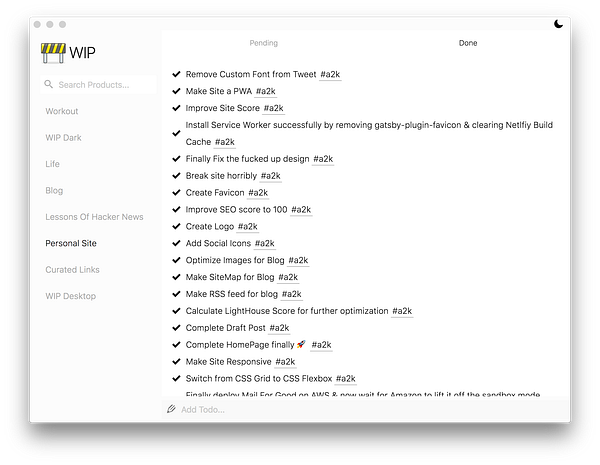This screenshot has width=600, height=465.
Task: Open the Workout product
Action: click(x=62, y=111)
